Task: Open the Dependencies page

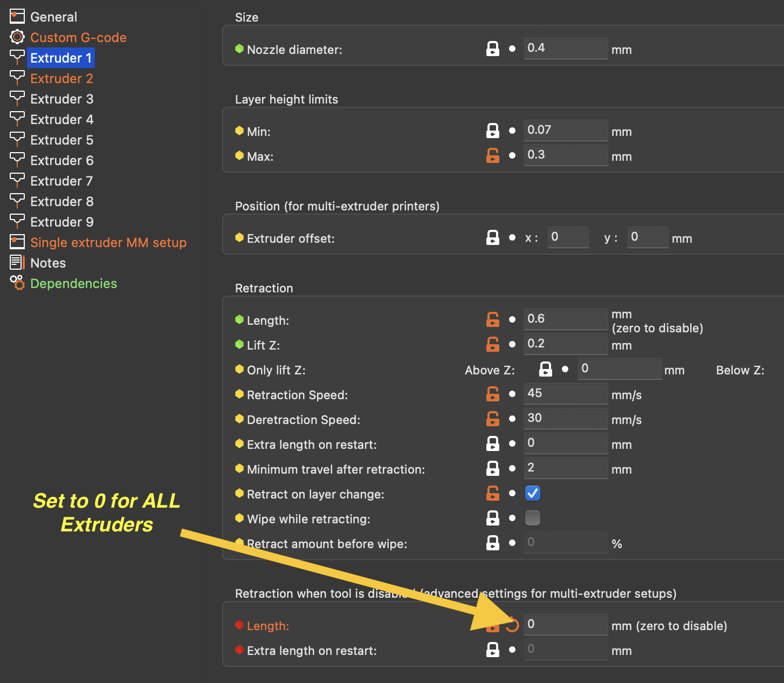Action: pos(73,283)
